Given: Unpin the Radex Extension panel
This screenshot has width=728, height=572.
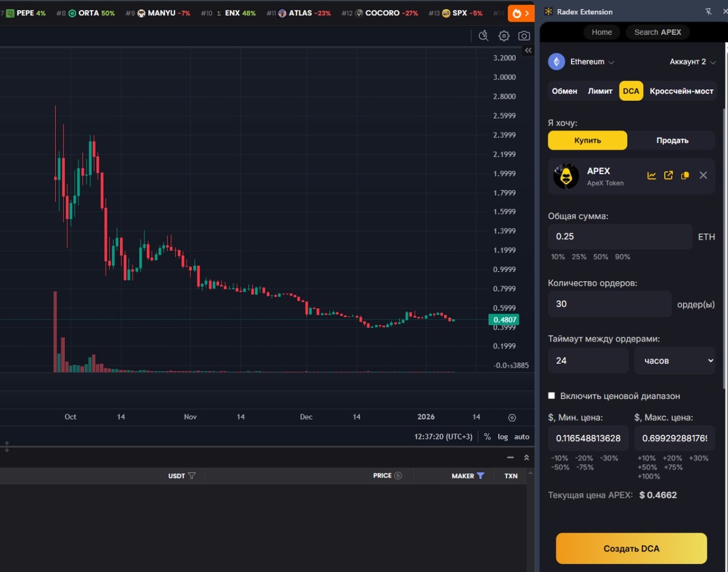Looking at the screenshot, I should [x=709, y=12].
